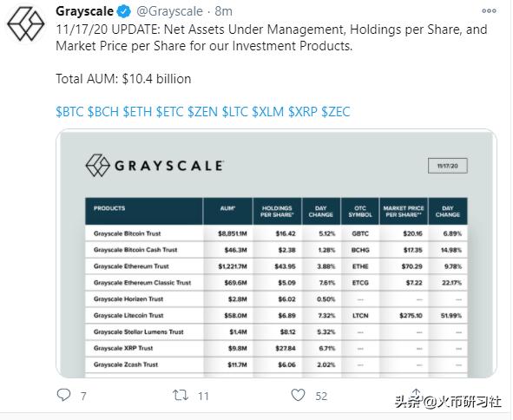Open the $ZEN cashtag link
The height and width of the screenshot is (420, 513).
click(x=202, y=112)
